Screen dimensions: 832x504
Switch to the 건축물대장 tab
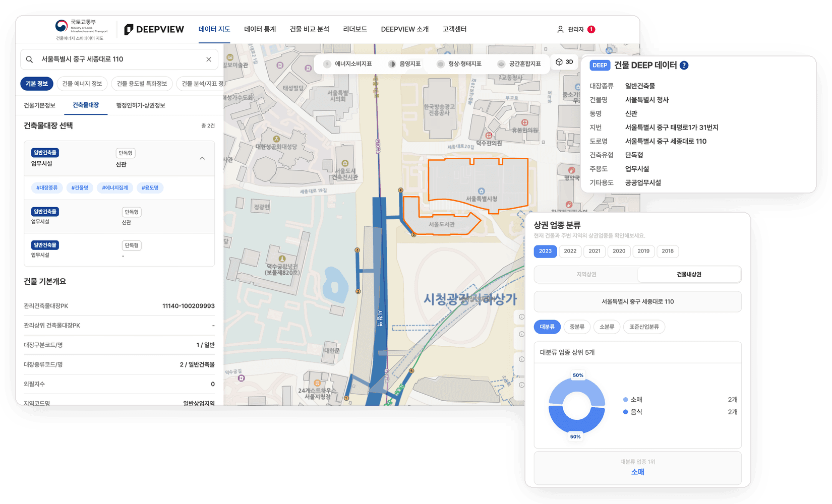(86, 105)
